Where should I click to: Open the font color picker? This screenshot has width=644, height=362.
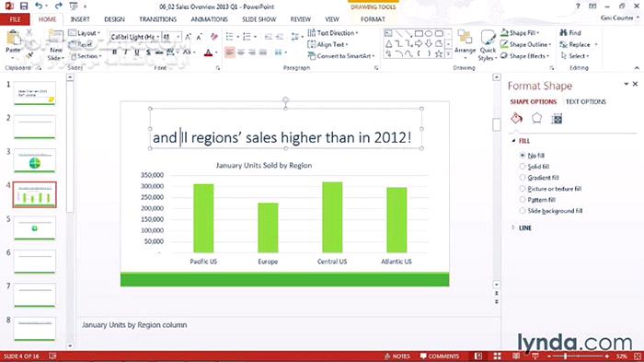pyautogui.click(x=216, y=53)
